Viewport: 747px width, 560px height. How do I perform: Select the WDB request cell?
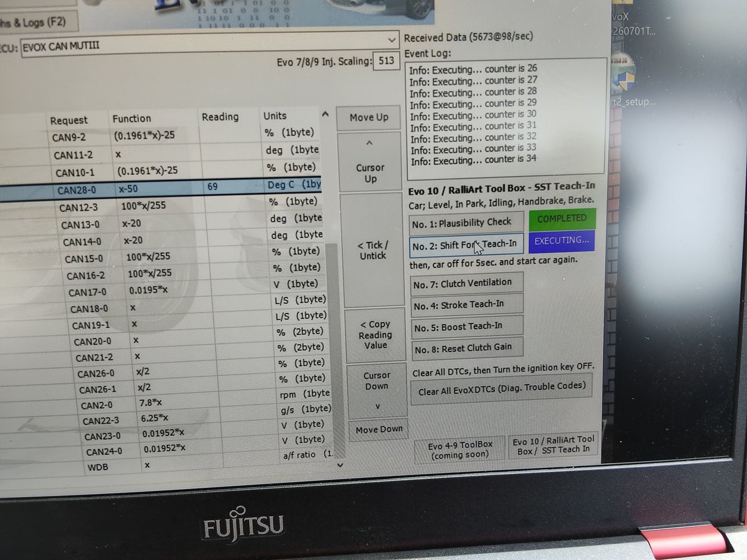tap(100, 467)
